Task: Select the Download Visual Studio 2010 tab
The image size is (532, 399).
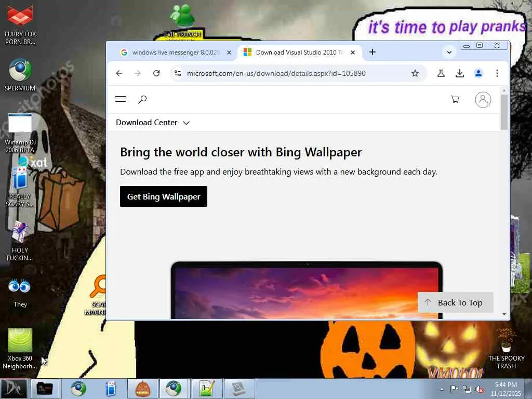Action: click(x=299, y=52)
